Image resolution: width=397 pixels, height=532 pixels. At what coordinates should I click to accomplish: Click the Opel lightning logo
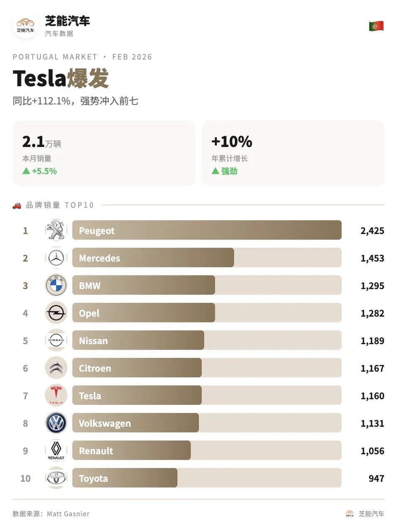pos(56,313)
